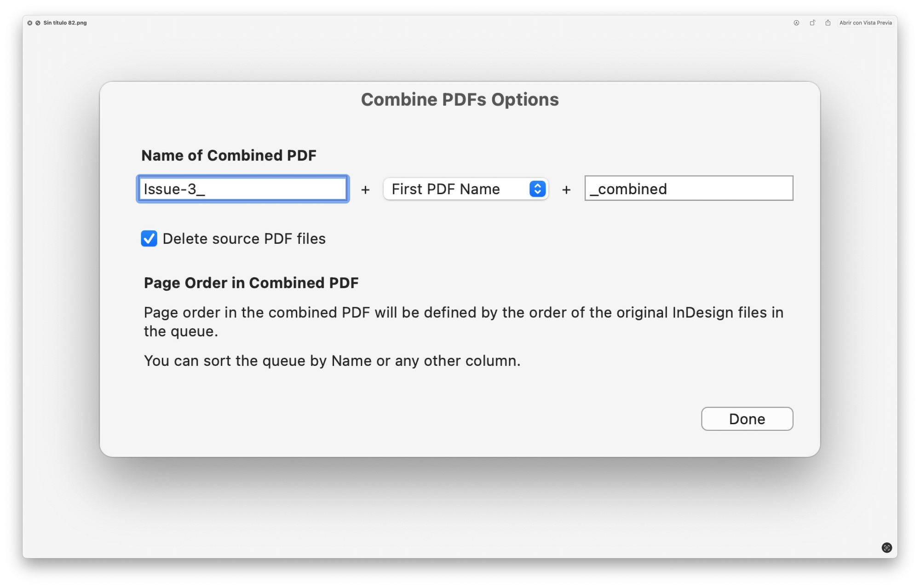The width and height of the screenshot is (920, 588).
Task: Click the plus sign after the prefix field
Action: pos(366,190)
